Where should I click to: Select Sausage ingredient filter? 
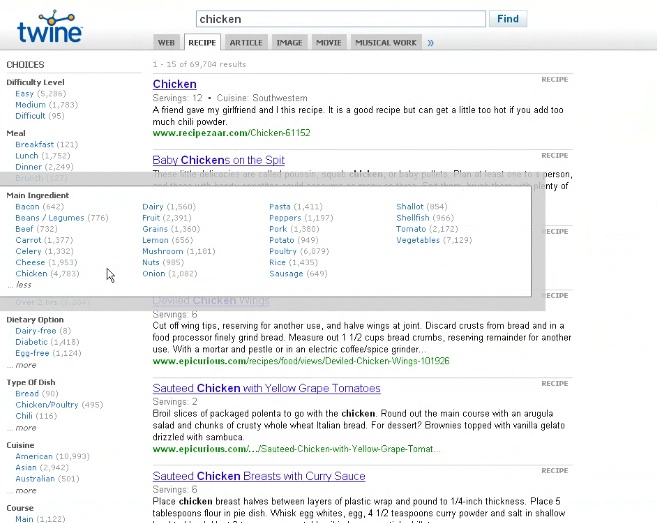(286, 274)
